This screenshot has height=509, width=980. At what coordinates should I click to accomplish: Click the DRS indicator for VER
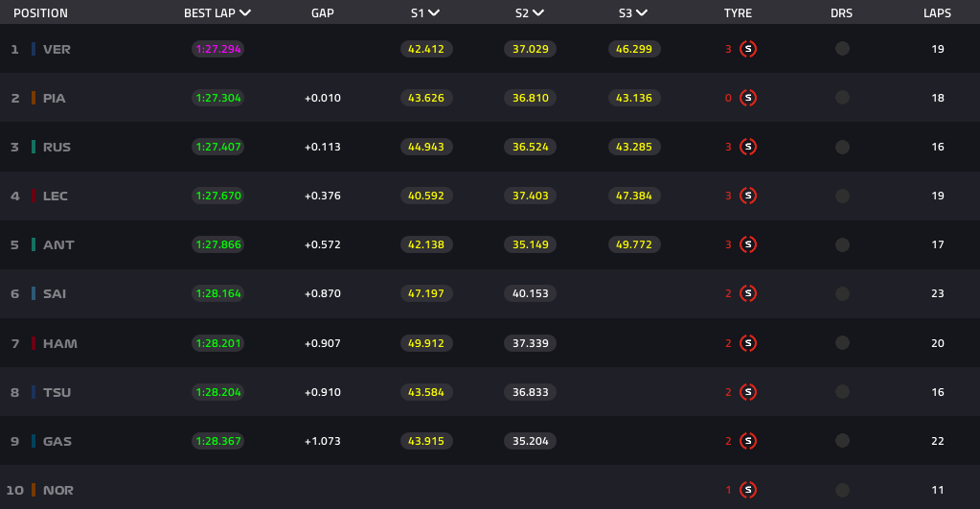pos(842,49)
